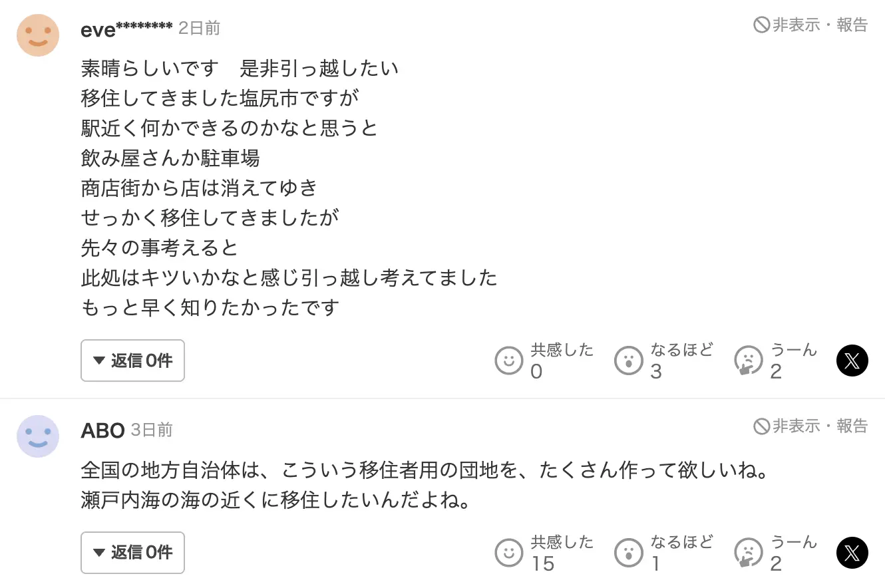Share ABO's comment on X

(852, 553)
